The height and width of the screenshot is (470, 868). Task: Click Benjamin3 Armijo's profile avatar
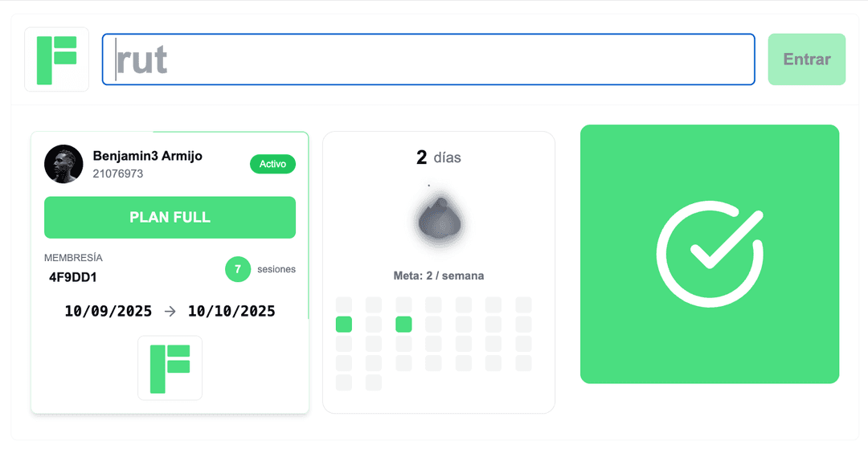(63, 164)
